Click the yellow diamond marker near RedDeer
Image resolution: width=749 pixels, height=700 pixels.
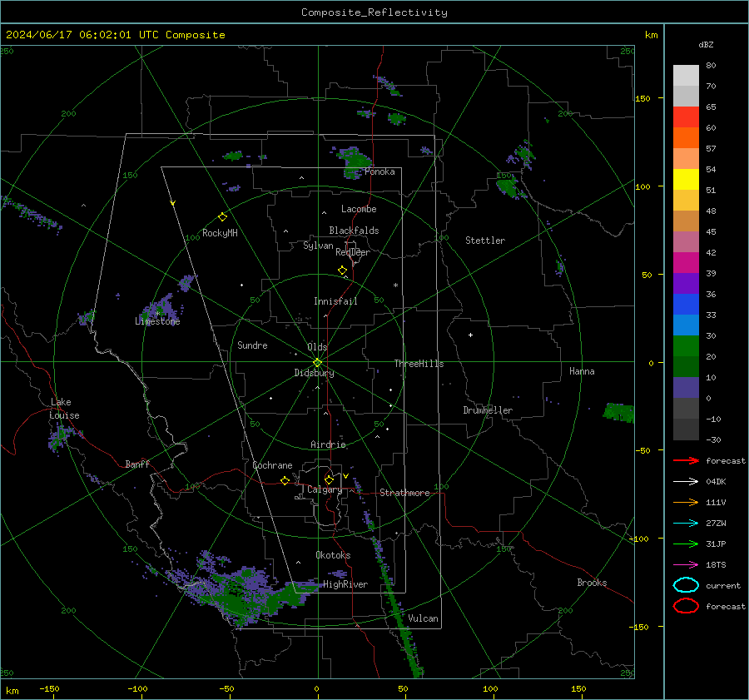click(343, 271)
